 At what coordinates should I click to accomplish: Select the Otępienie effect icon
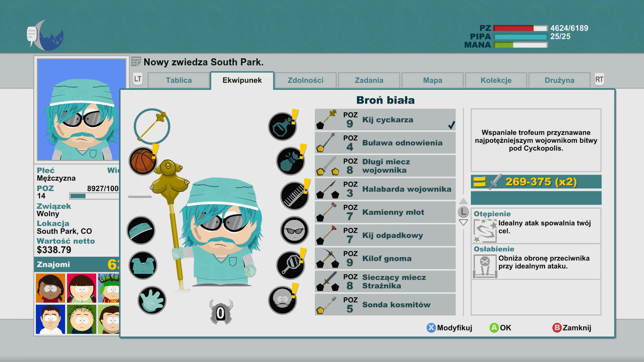[485, 231]
